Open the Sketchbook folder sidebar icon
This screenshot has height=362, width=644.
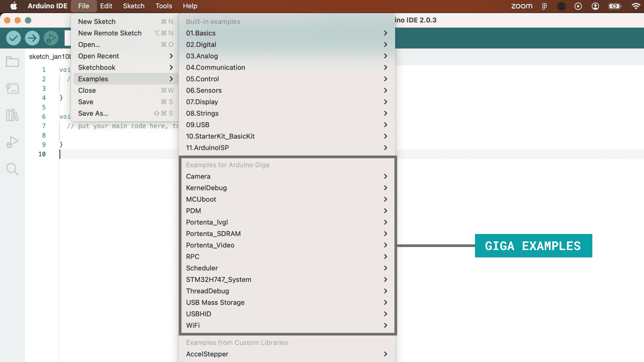tap(12, 61)
